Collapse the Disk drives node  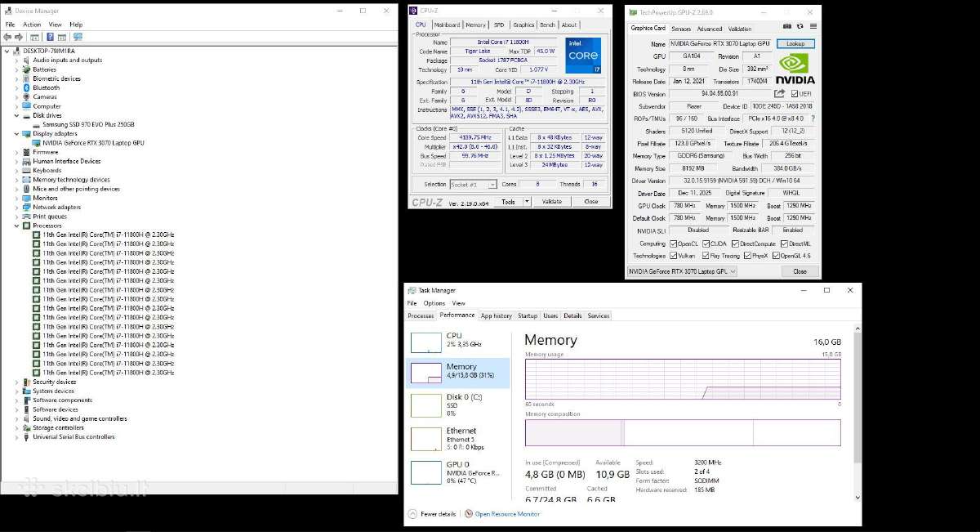tap(16, 115)
